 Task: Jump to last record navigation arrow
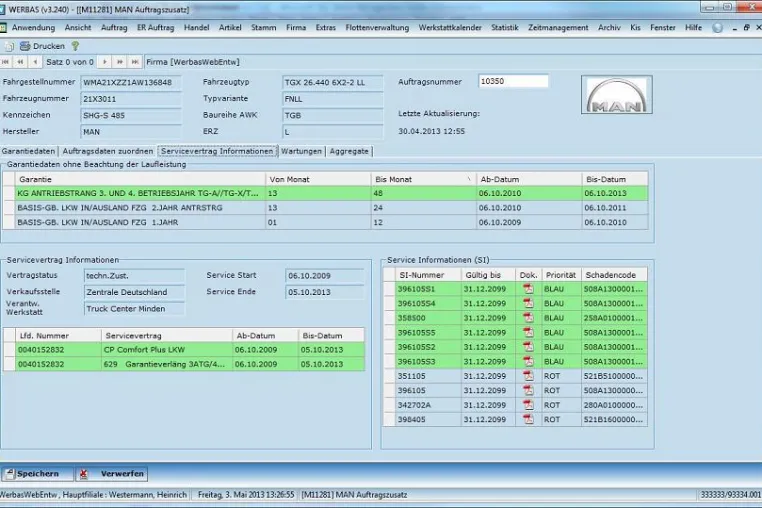(x=135, y=62)
